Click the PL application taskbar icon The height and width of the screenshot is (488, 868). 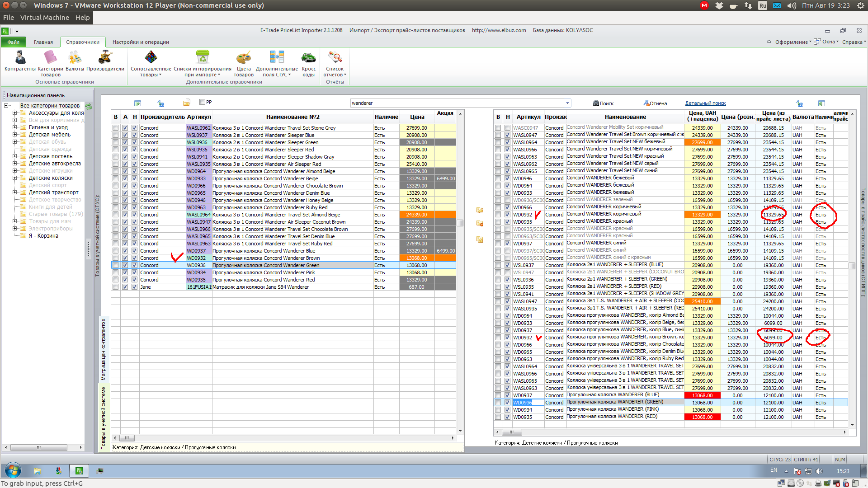(x=79, y=471)
